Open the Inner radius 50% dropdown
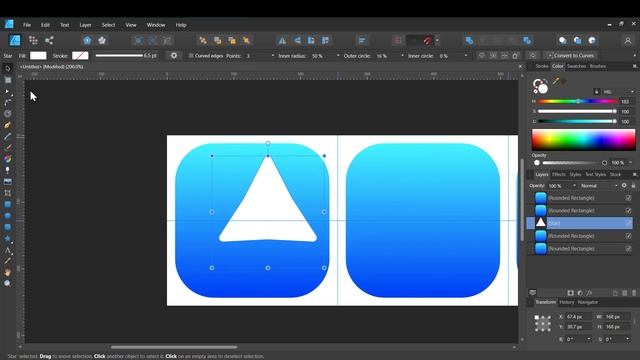This screenshot has height=360, width=640. (x=338, y=56)
